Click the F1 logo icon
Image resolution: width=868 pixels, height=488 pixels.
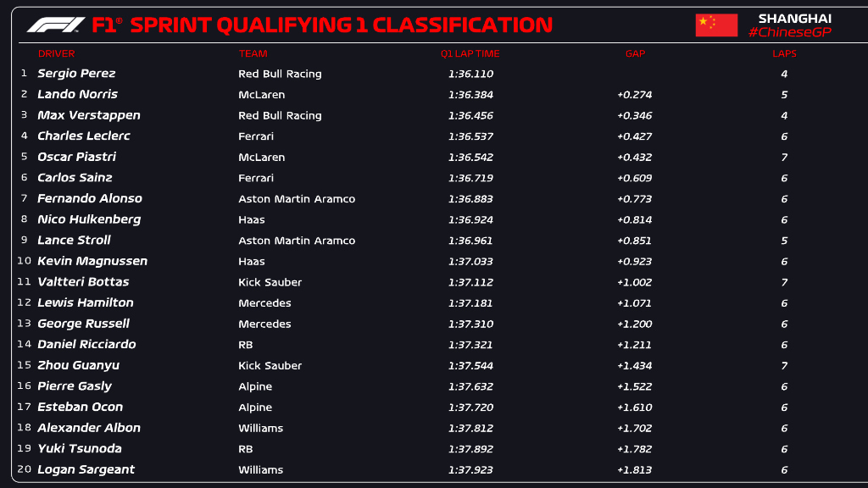pos(55,25)
